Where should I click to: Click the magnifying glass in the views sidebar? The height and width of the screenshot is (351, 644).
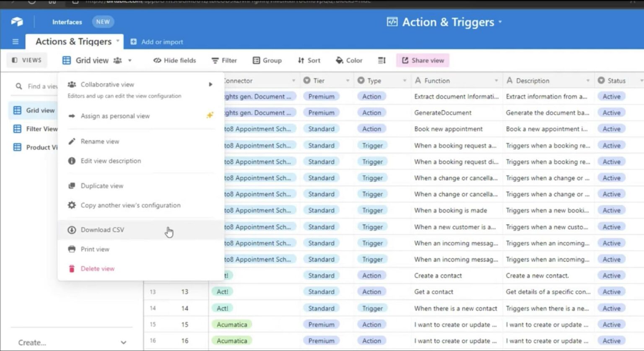19,86
